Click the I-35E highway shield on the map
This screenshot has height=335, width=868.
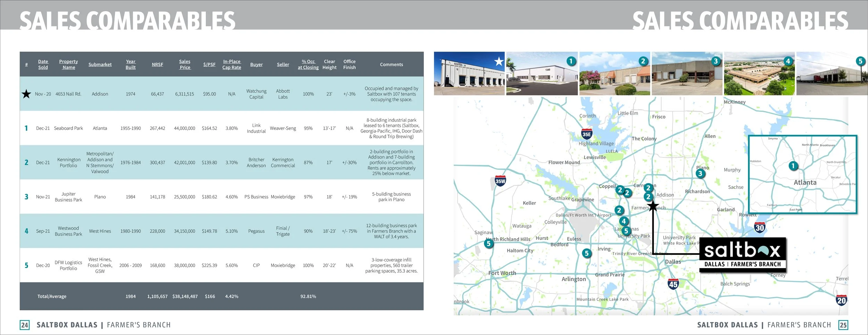point(586,134)
